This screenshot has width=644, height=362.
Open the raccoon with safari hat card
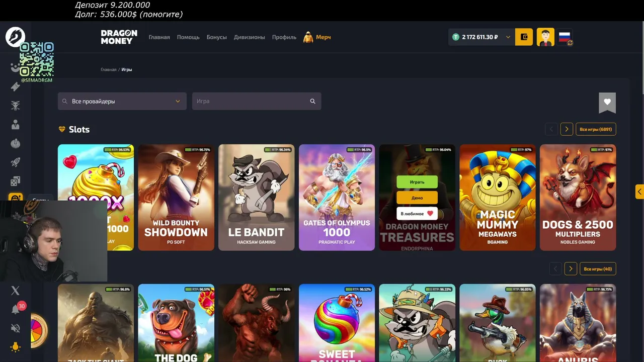[417, 323]
